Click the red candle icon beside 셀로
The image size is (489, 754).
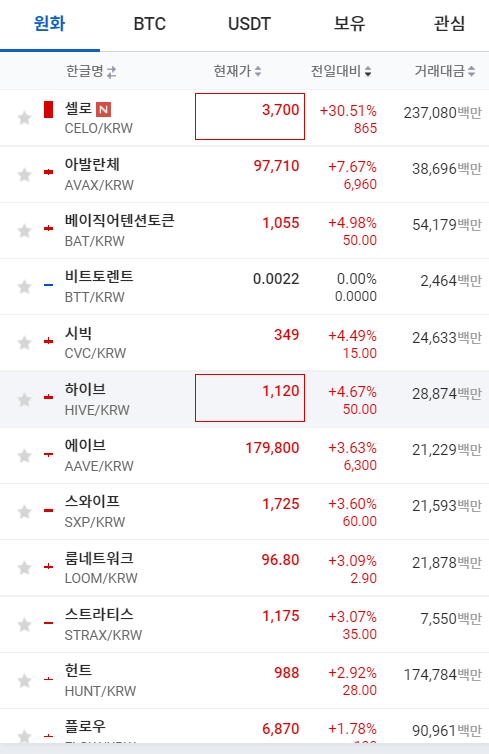[48, 110]
